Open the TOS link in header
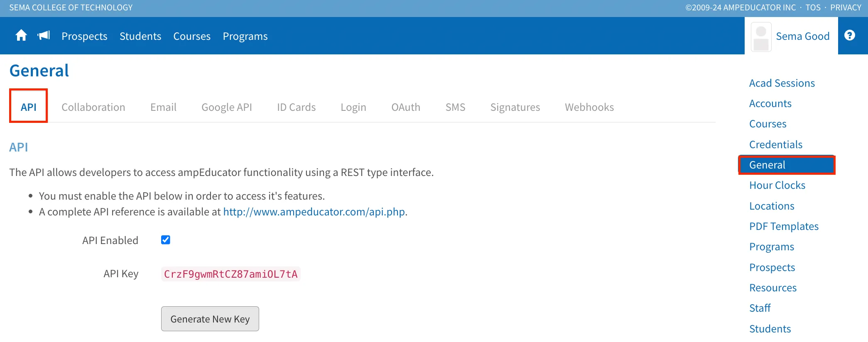The width and height of the screenshot is (868, 342). pyautogui.click(x=813, y=7)
